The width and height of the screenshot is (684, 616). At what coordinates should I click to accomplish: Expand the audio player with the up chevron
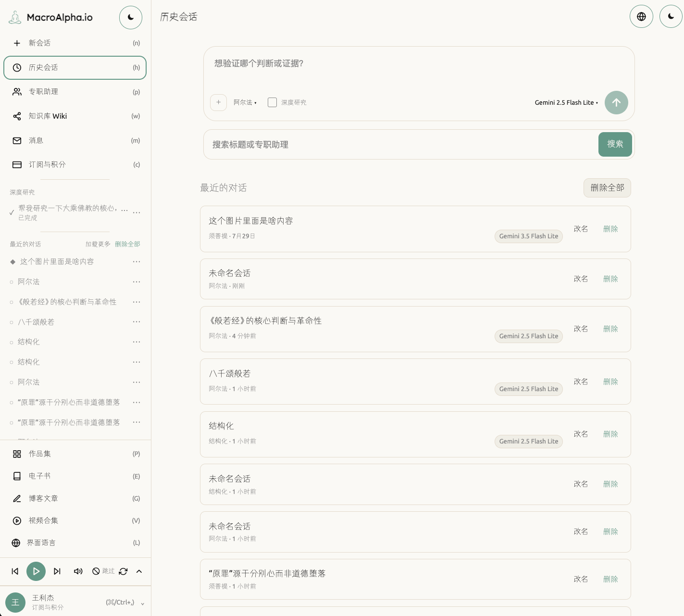click(x=139, y=571)
